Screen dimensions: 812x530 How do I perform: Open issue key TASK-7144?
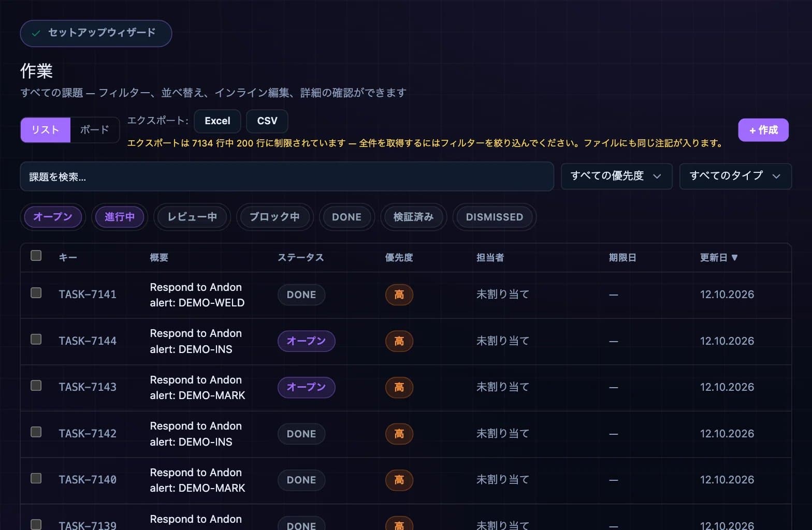pyautogui.click(x=88, y=341)
